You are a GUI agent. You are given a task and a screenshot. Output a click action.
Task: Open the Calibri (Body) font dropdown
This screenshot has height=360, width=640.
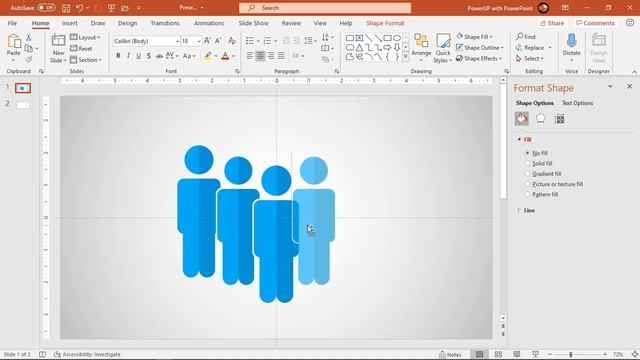pos(177,41)
